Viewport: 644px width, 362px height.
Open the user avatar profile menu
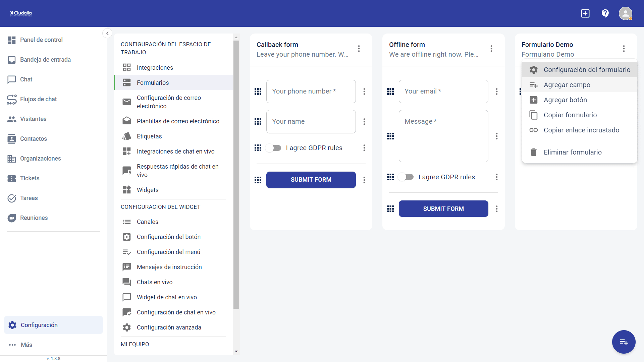625,14
